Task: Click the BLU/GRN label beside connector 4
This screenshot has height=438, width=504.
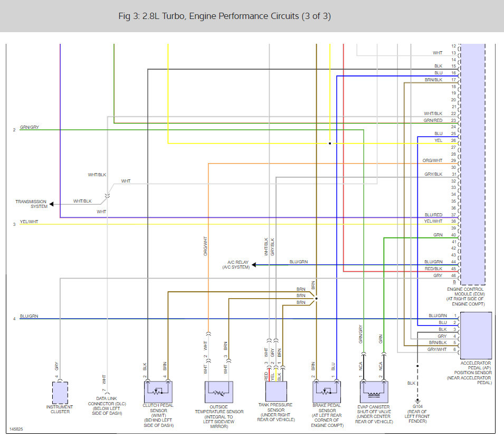Action: (x=29, y=316)
